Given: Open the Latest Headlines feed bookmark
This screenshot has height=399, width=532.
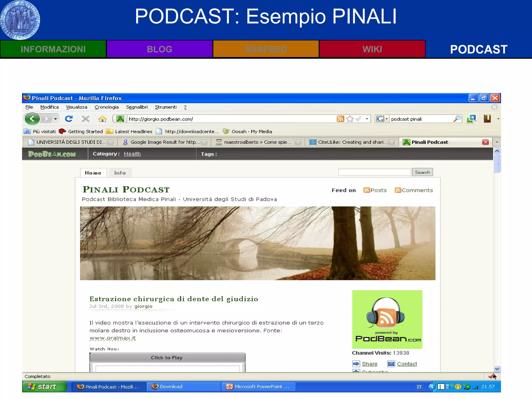Looking at the screenshot, I should [129, 131].
